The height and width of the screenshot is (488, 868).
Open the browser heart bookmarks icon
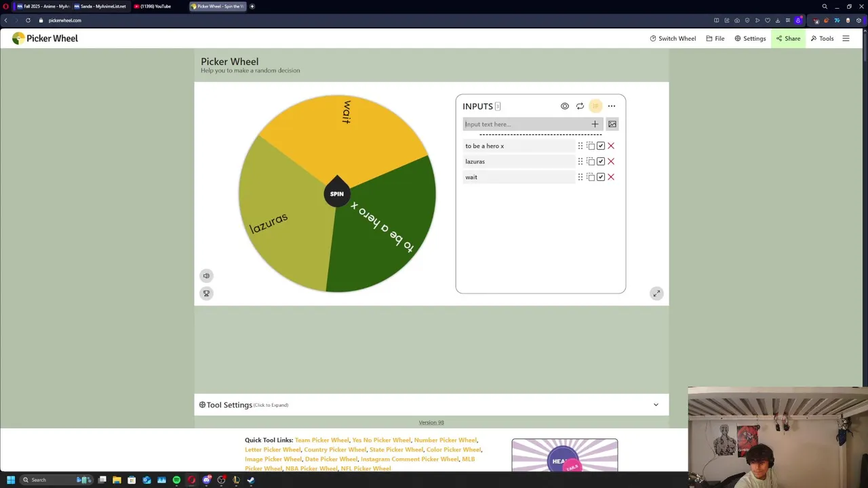coord(768,20)
